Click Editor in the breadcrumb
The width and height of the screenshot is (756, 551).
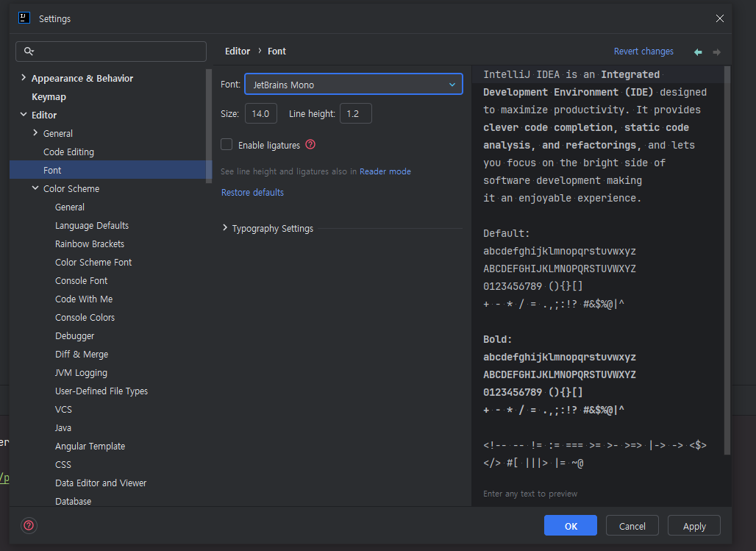coord(238,51)
